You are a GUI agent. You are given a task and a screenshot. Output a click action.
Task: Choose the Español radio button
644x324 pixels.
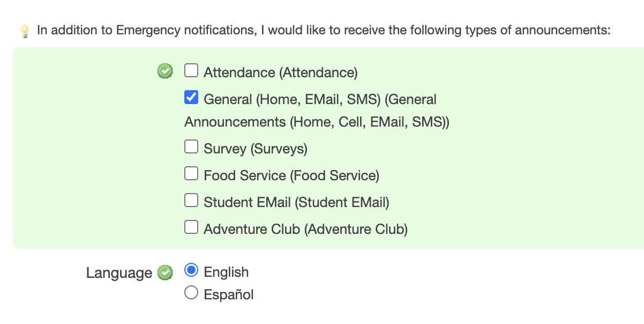tap(191, 293)
